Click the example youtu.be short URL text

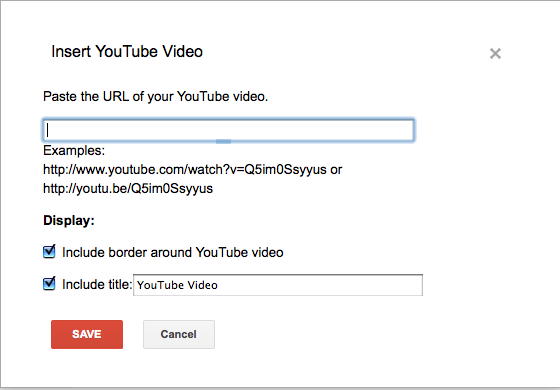point(128,188)
